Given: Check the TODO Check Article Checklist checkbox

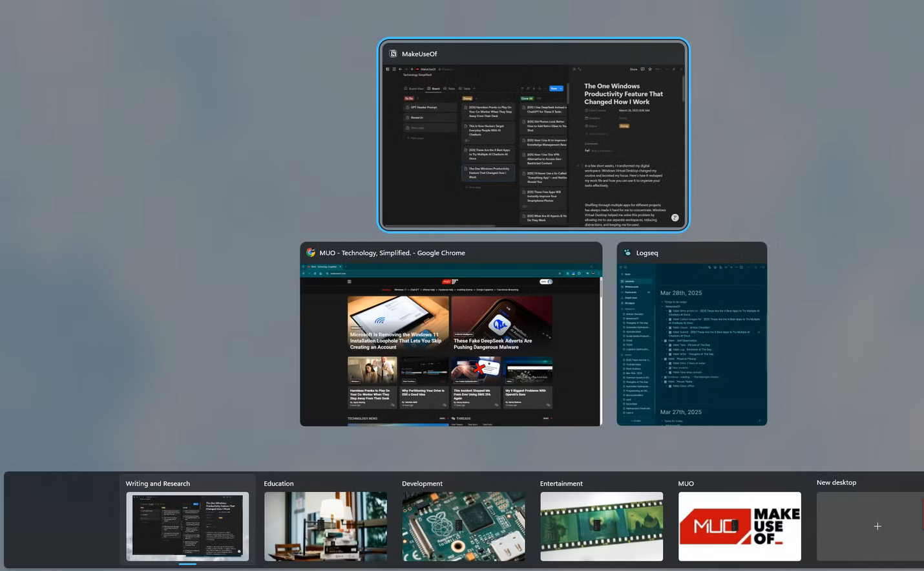Looking at the screenshot, I should (670, 327).
